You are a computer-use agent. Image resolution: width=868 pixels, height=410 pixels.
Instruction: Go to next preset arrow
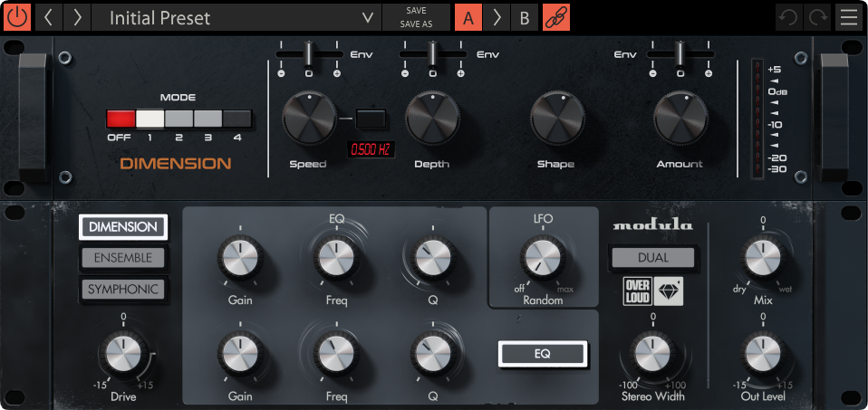coord(77,17)
